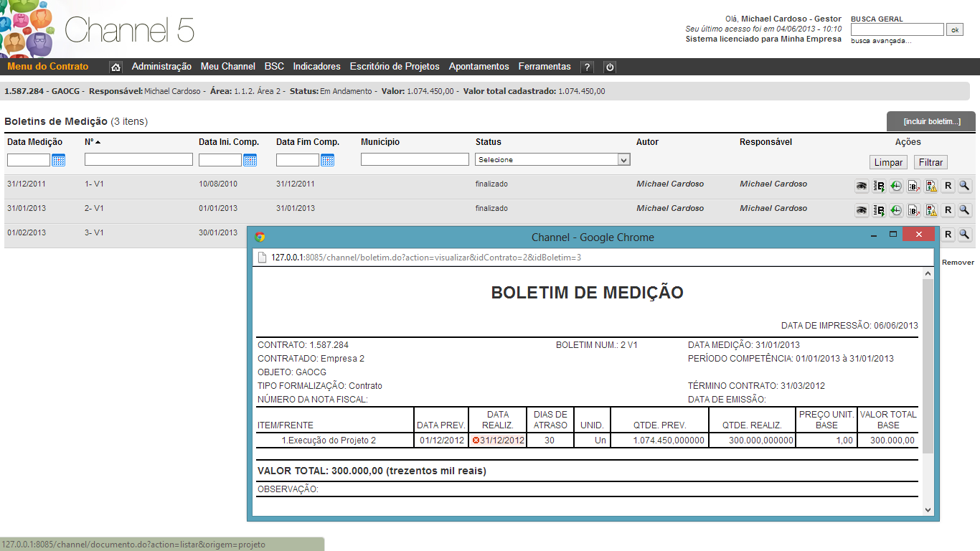This screenshot has width=980, height=551.
Task: Click the popup scrollbar up arrow
Action: pos(928,274)
